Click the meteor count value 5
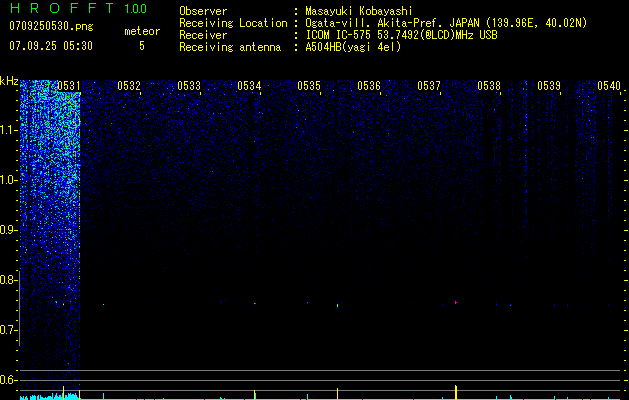The width and height of the screenshot is (629, 400). (142, 46)
